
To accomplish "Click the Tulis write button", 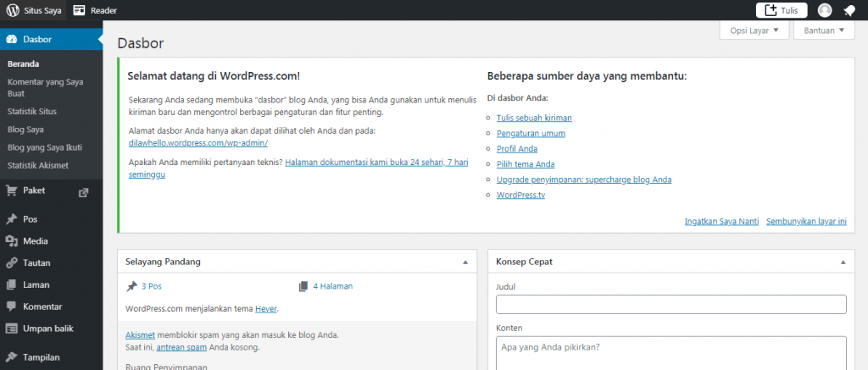I will pos(781,10).
